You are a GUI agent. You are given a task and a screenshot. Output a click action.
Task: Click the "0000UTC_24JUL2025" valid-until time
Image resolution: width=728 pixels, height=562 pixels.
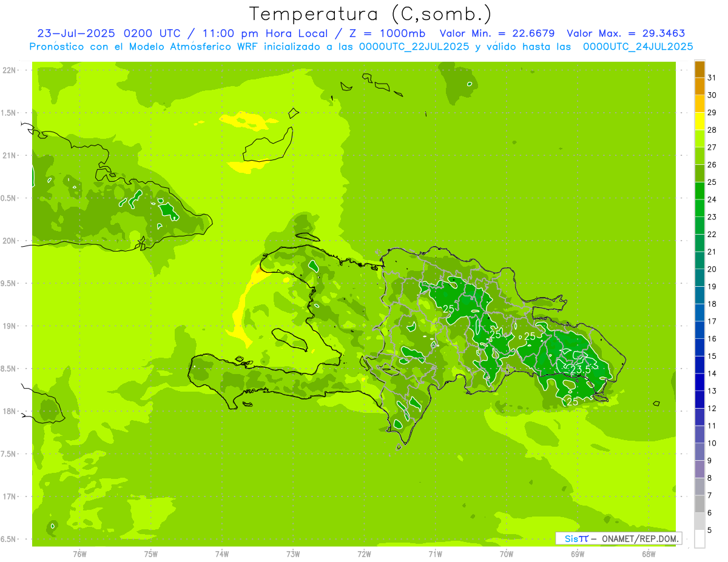pos(638,46)
